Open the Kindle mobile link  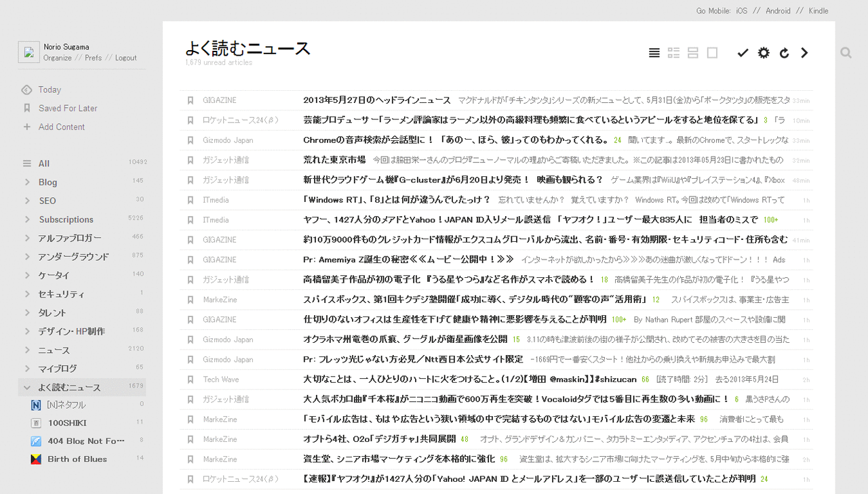point(818,11)
